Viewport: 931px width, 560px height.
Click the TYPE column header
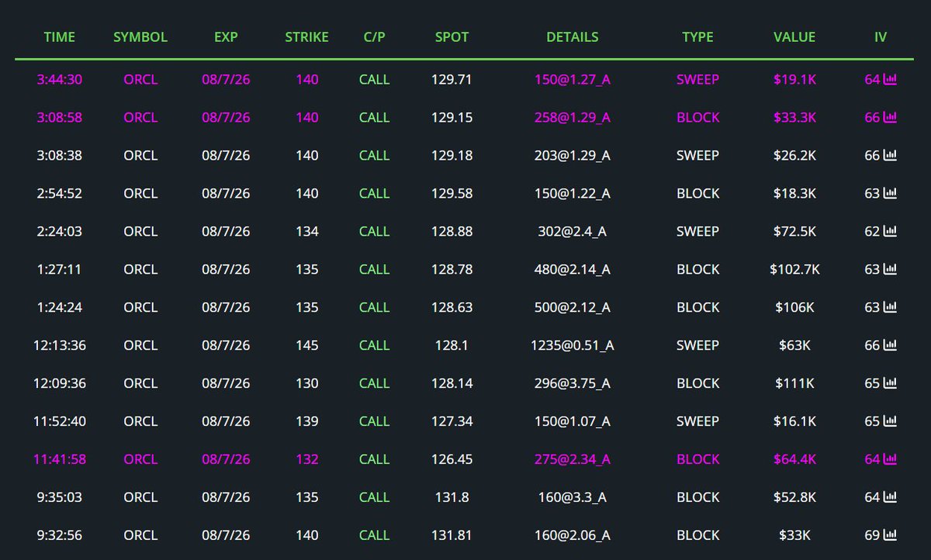[x=697, y=36]
